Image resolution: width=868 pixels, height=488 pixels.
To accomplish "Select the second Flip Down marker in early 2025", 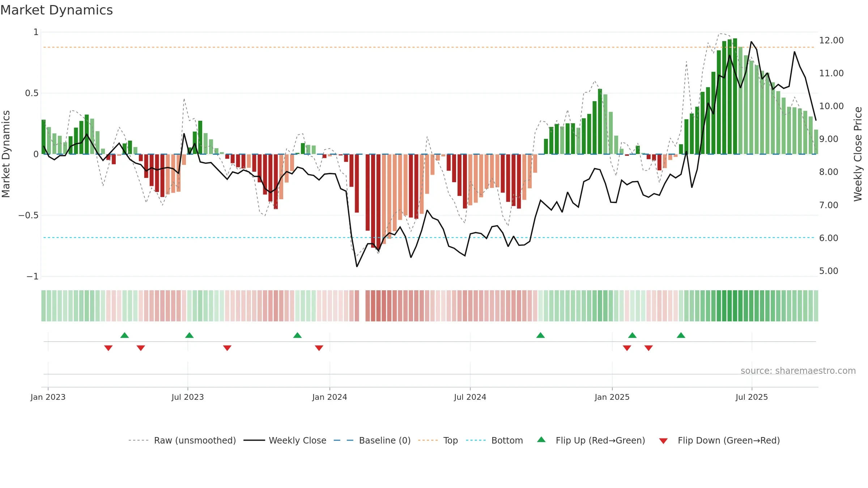I will pos(648,348).
